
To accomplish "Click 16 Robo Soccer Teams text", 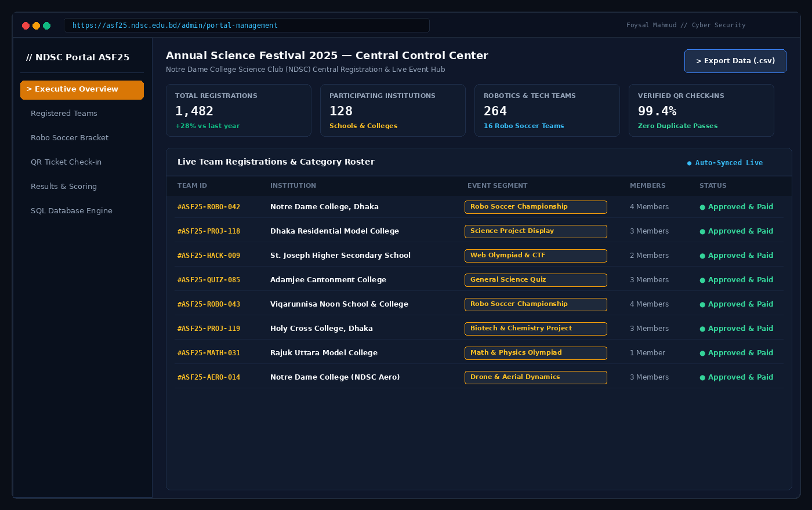I will click(x=524, y=126).
